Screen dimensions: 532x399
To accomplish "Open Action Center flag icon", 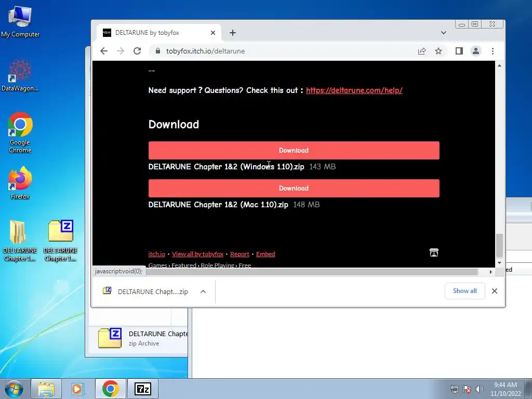I will (467, 389).
